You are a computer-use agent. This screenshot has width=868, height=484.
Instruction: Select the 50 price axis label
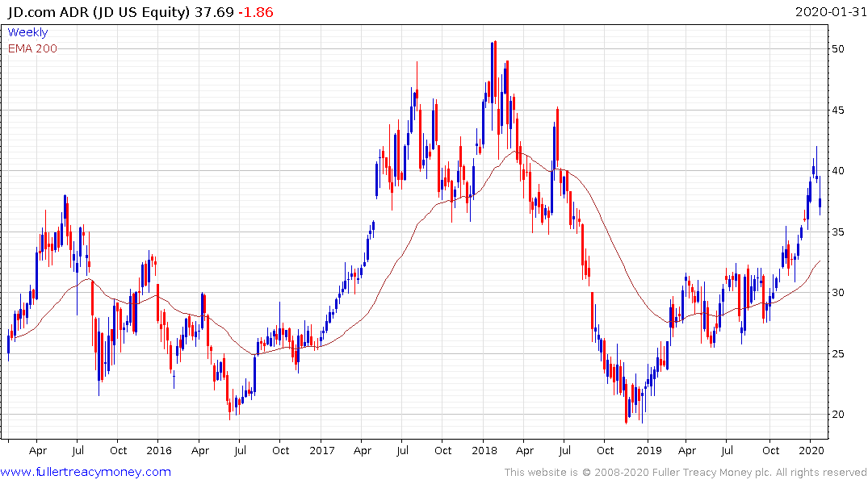click(x=837, y=48)
